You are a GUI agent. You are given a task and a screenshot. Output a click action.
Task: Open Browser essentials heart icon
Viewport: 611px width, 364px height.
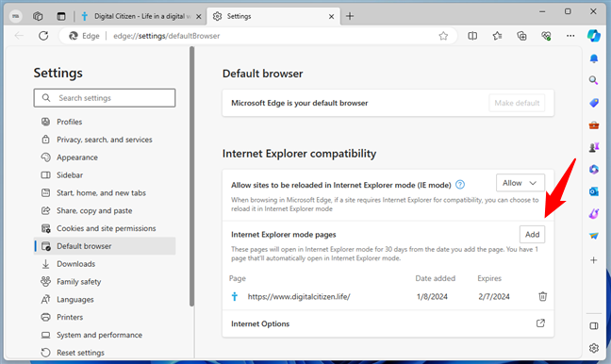pyautogui.click(x=546, y=36)
